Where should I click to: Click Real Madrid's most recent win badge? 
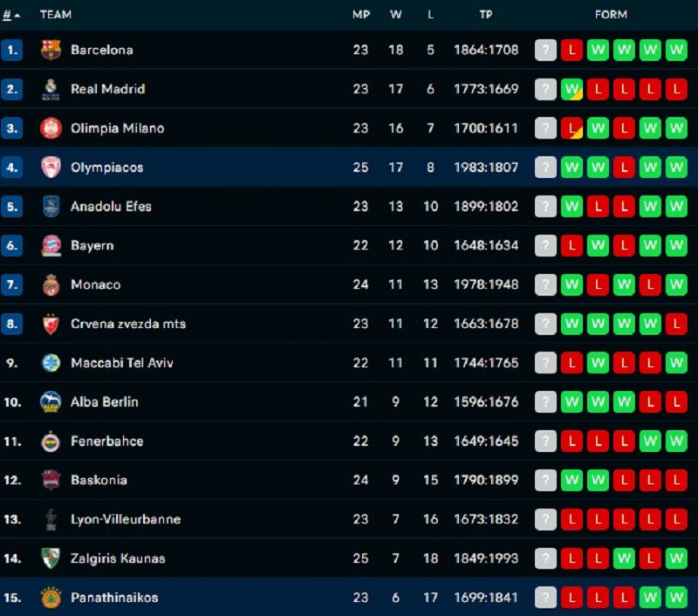(571, 89)
